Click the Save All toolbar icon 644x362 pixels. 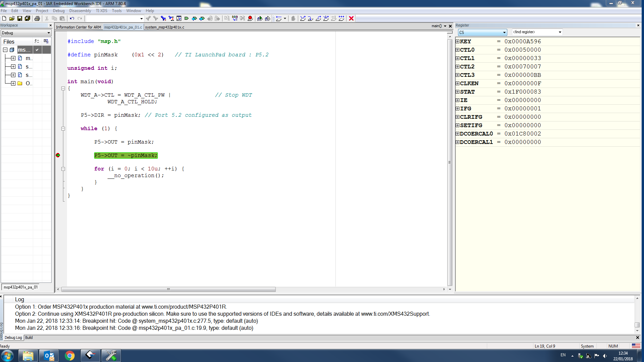click(27, 18)
